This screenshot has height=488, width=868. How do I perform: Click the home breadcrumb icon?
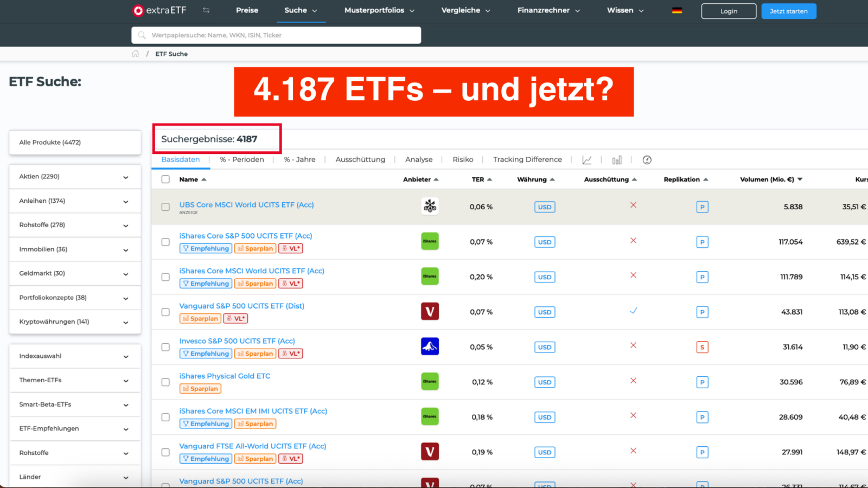coord(136,54)
